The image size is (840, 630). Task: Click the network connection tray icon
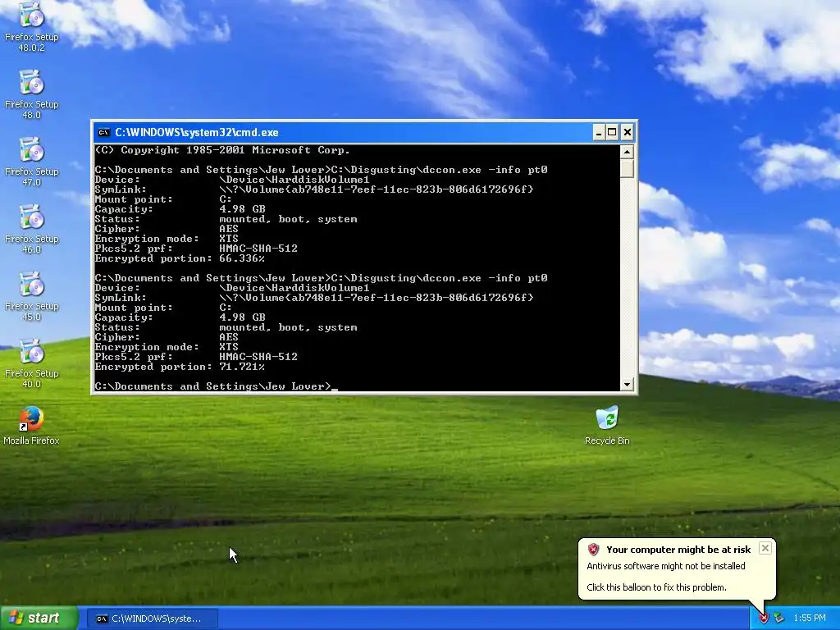779,619
